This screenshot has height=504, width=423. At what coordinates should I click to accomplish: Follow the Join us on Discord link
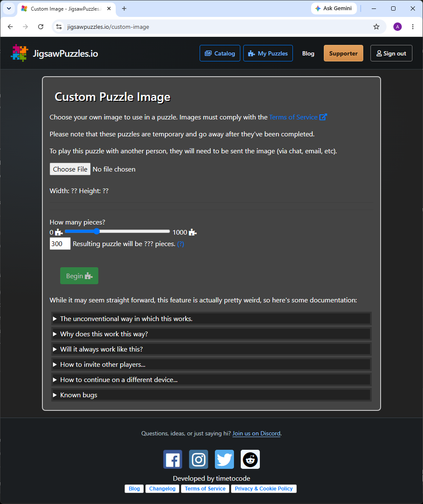tap(256, 433)
